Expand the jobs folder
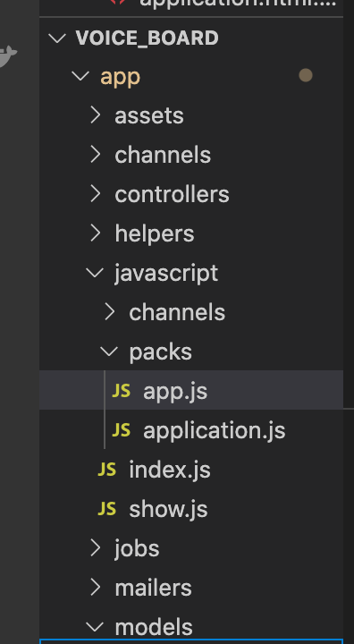Viewport: 354px width, 644px height. pos(96,548)
